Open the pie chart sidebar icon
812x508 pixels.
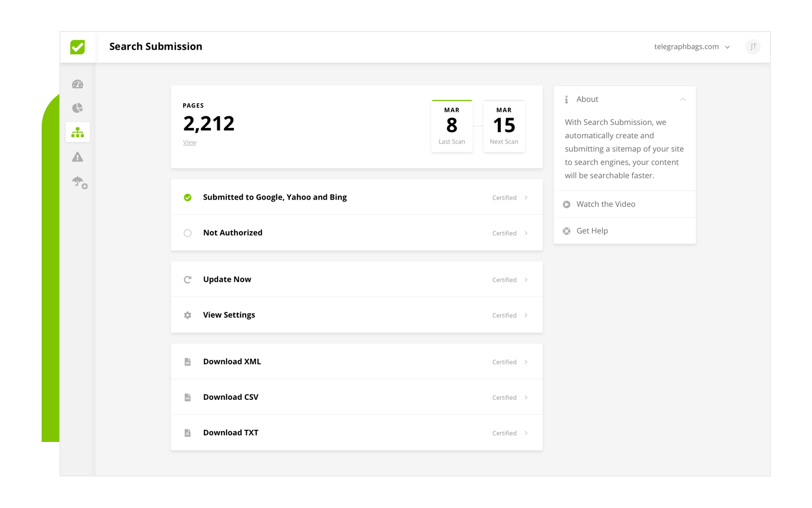point(78,108)
